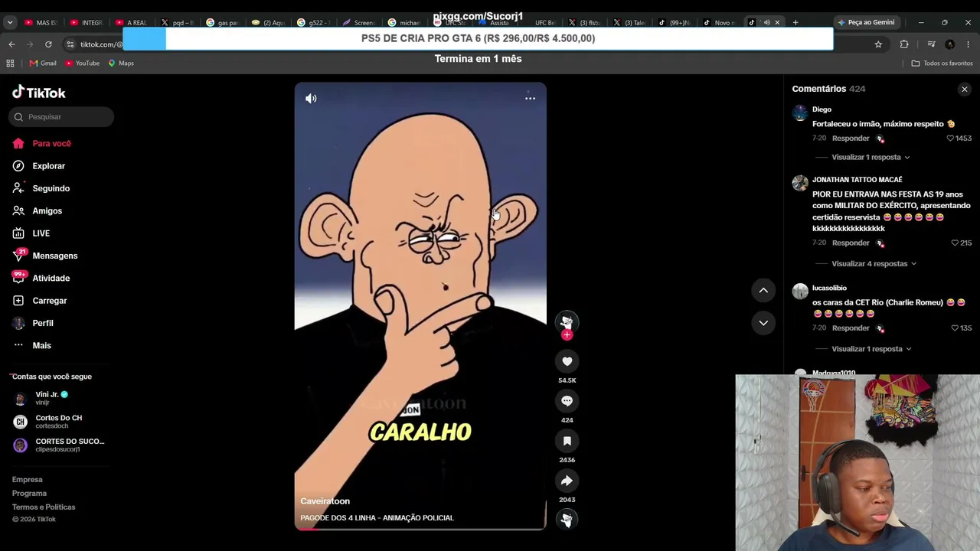Image resolution: width=980 pixels, height=551 pixels.
Task: Share the video with the arrow icon
Action: 567,481
